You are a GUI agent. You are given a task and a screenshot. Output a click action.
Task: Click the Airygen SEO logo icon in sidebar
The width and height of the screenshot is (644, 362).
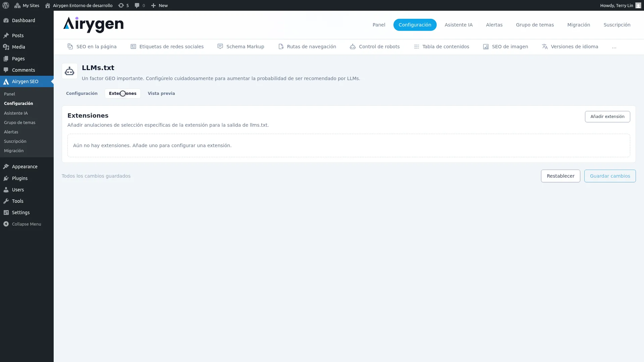(x=6, y=81)
